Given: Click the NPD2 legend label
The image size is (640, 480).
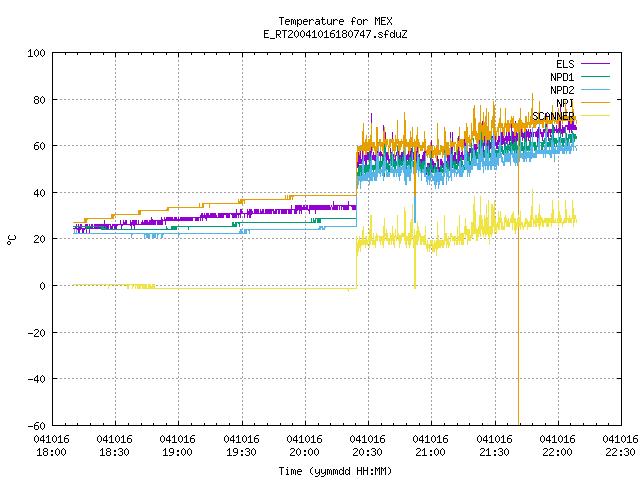Looking at the screenshot, I should [562, 90].
